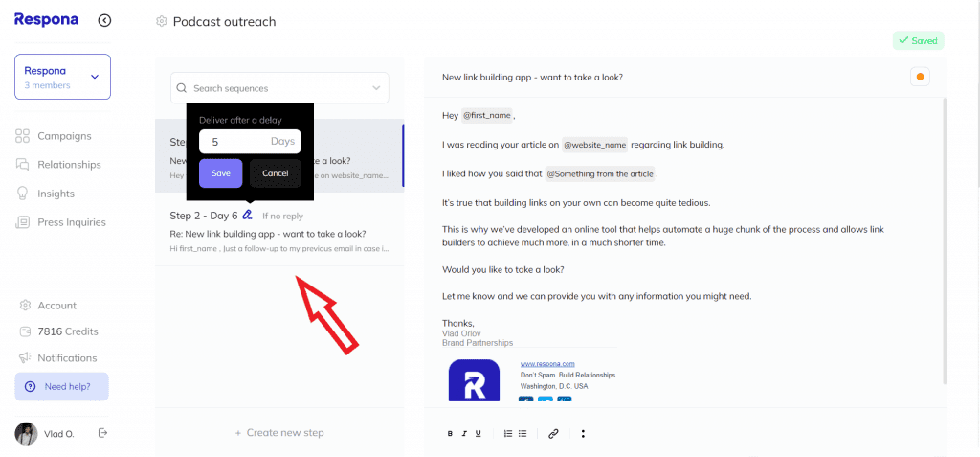Click the Notifications megaphone icon
The image size is (980, 457).
click(x=25, y=358)
